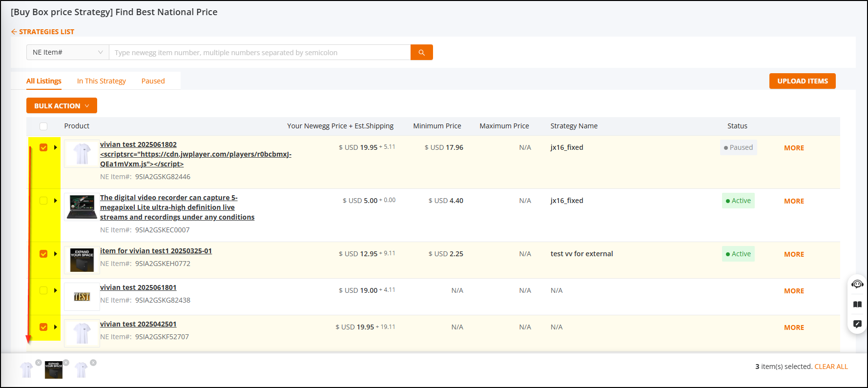The height and width of the screenshot is (388, 868).
Task: Open the book guide icon in side panel
Action: [857, 304]
